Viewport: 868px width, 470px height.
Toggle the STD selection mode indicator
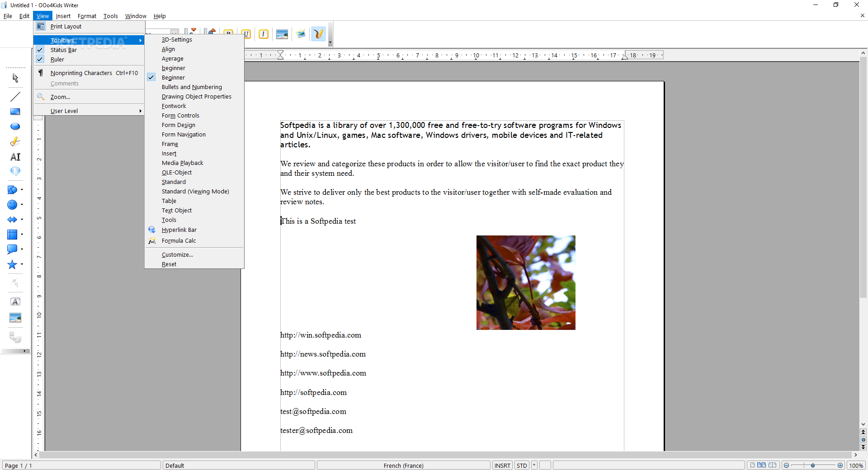pos(522,465)
